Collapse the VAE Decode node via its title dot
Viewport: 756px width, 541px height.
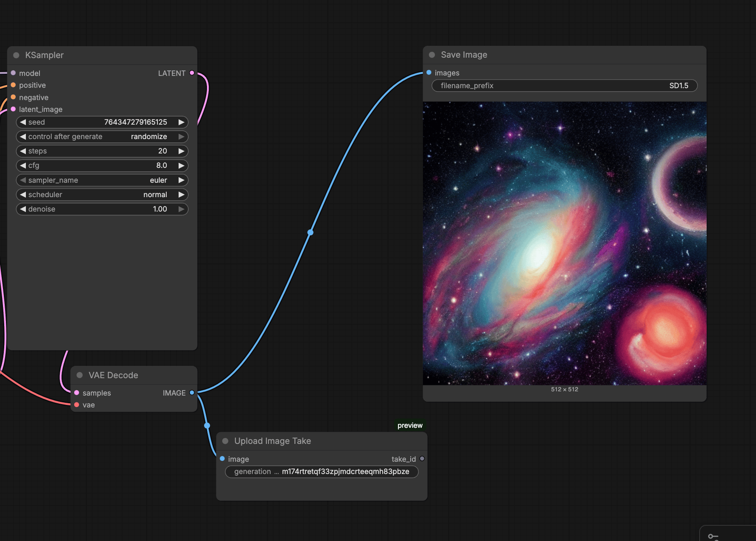(79, 375)
